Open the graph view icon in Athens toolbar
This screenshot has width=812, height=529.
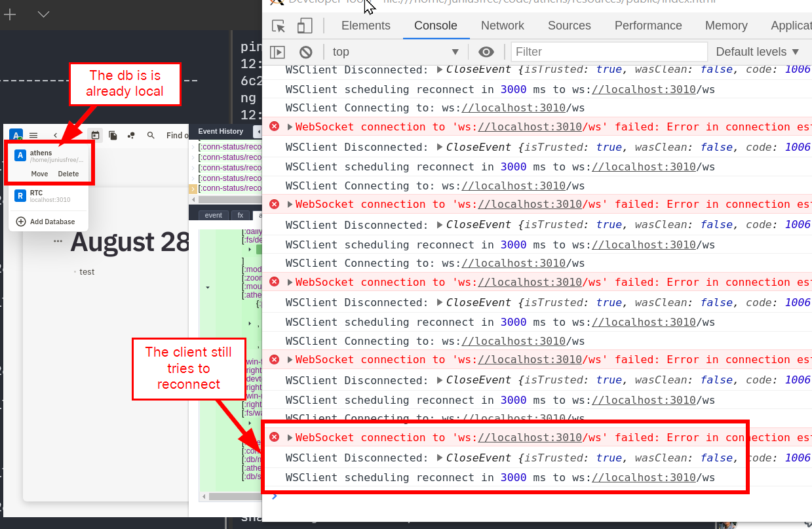pyautogui.click(x=131, y=135)
